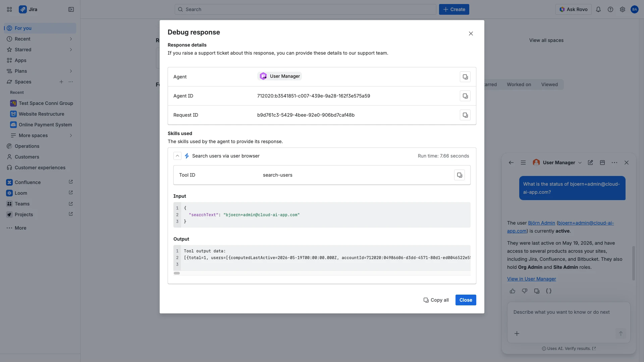Image resolution: width=644 pixels, height=362 pixels.
Task: Collapse the sidebar with the panel icon
Action: pos(71,9)
